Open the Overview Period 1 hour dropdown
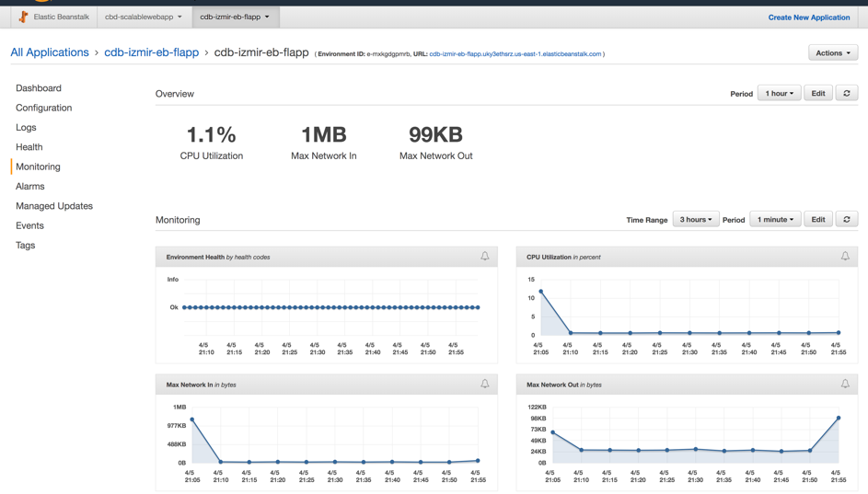This screenshot has width=868, height=494. point(780,94)
